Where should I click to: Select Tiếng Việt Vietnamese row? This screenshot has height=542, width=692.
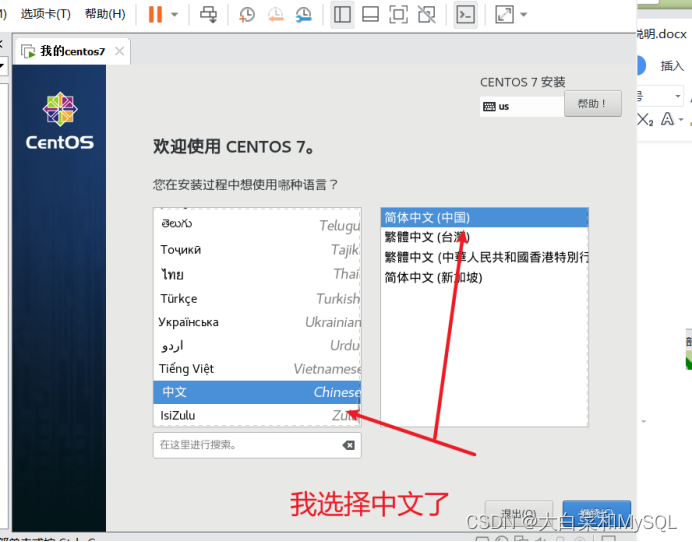click(x=257, y=369)
